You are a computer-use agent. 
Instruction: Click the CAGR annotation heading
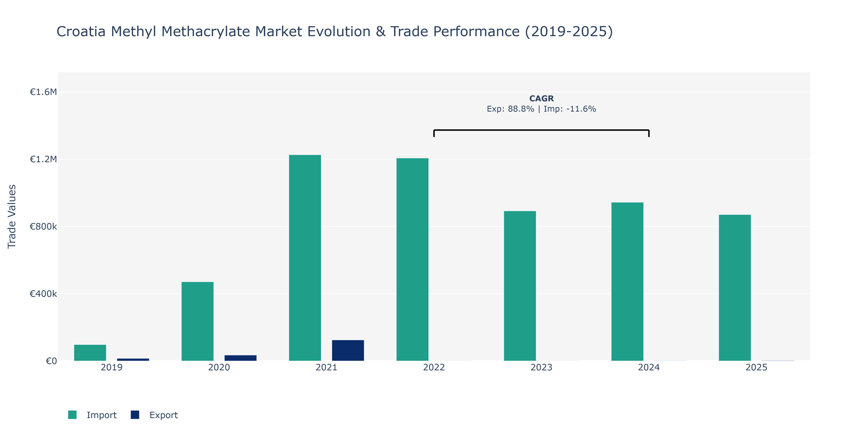(541, 98)
